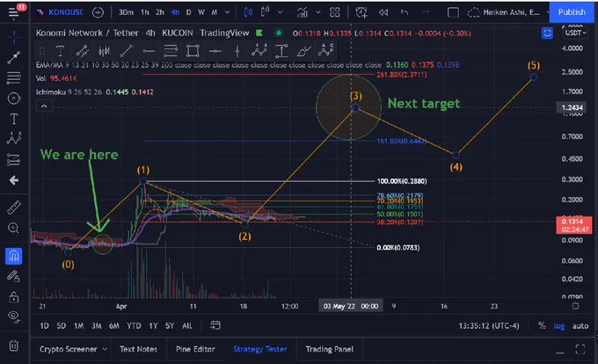Set date range to YTD
Screen dimensions: 598x364
[134, 326]
